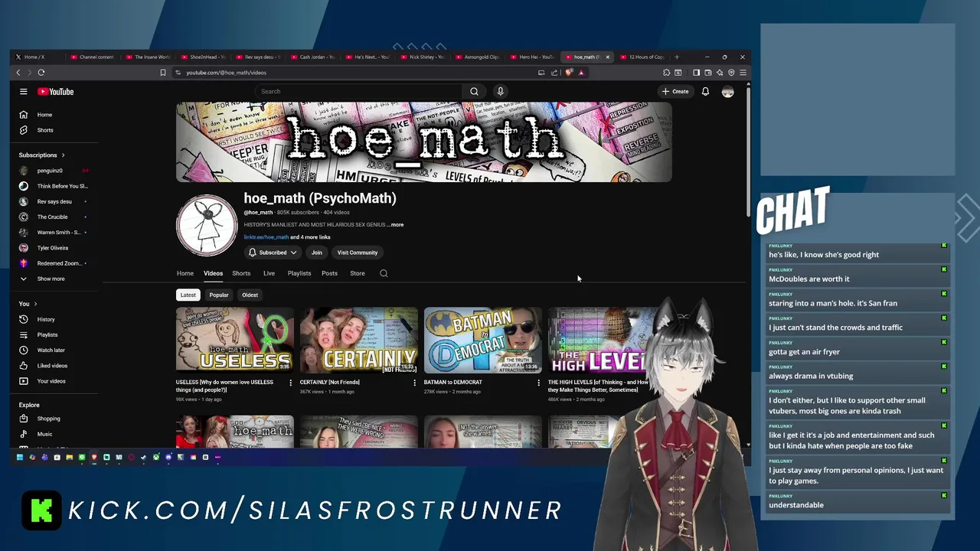Open options menu for BATMAN to DEMOCRAT video
Screen dimensions: 980x551
click(x=538, y=383)
